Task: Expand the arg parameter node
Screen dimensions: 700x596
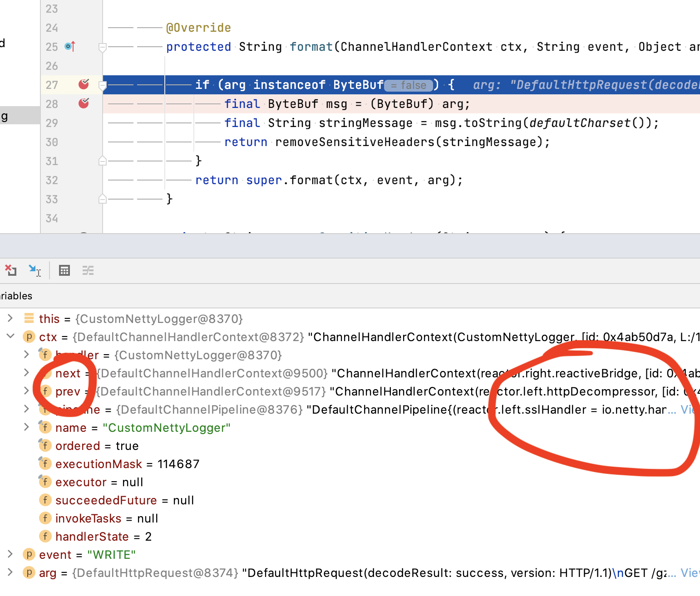Action: point(10,572)
